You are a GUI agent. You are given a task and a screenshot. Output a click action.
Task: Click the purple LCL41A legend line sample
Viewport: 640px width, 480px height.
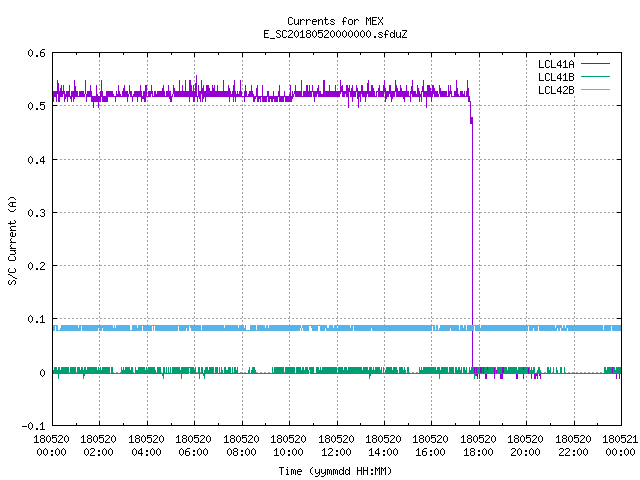[x=595, y=64]
